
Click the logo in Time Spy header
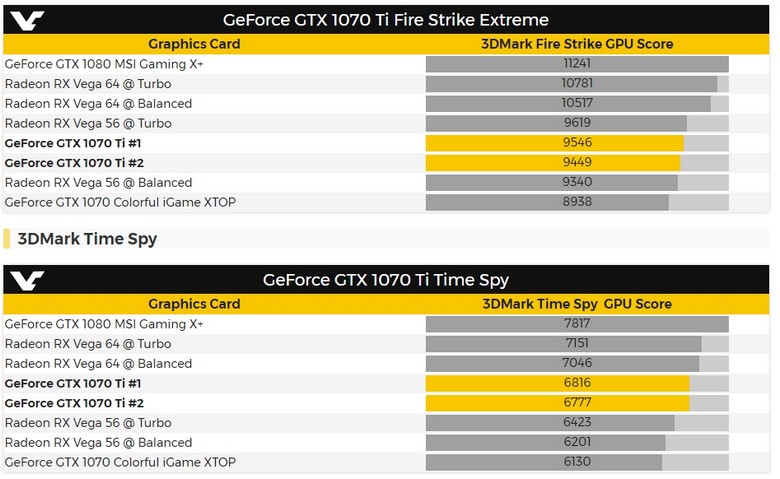pos(27,281)
